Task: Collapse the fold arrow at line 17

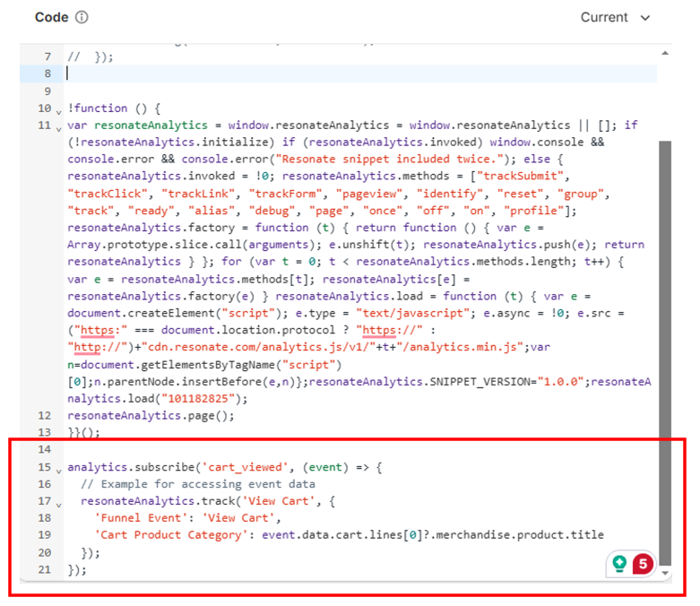Action: coord(58,504)
